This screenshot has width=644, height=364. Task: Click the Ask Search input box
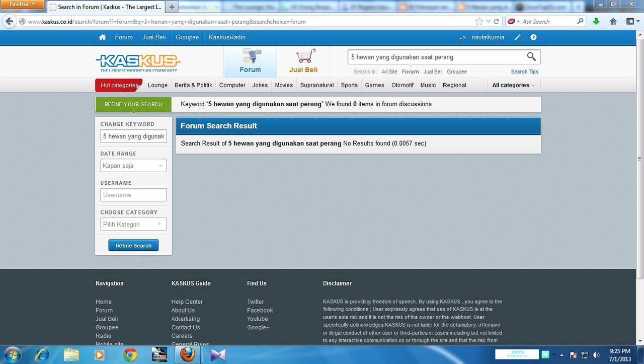(x=548, y=22)
